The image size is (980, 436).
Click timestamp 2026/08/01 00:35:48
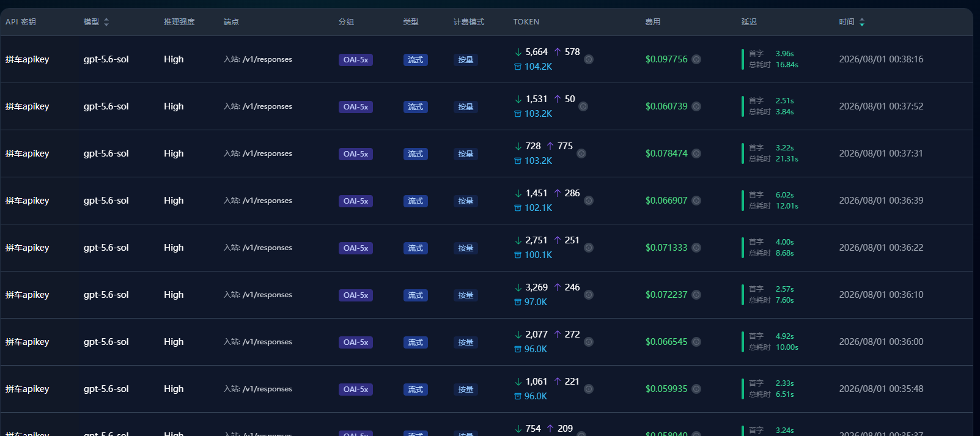(881, 389)
